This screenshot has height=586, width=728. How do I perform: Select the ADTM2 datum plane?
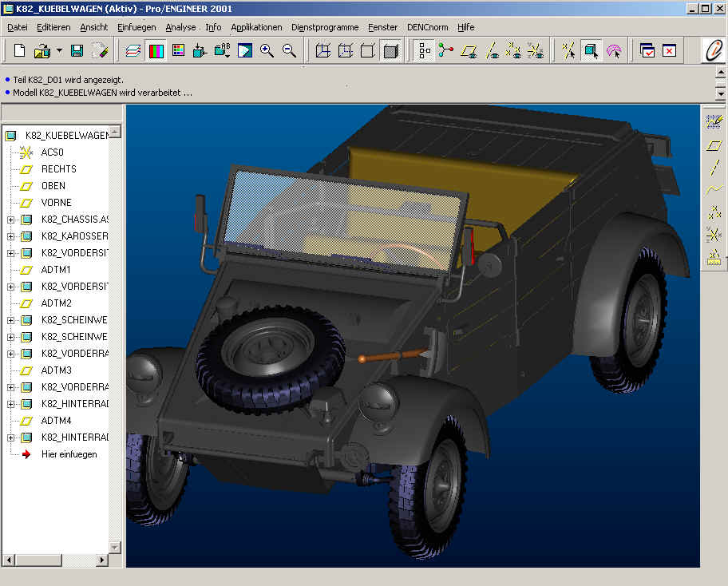tap(56, 303)
